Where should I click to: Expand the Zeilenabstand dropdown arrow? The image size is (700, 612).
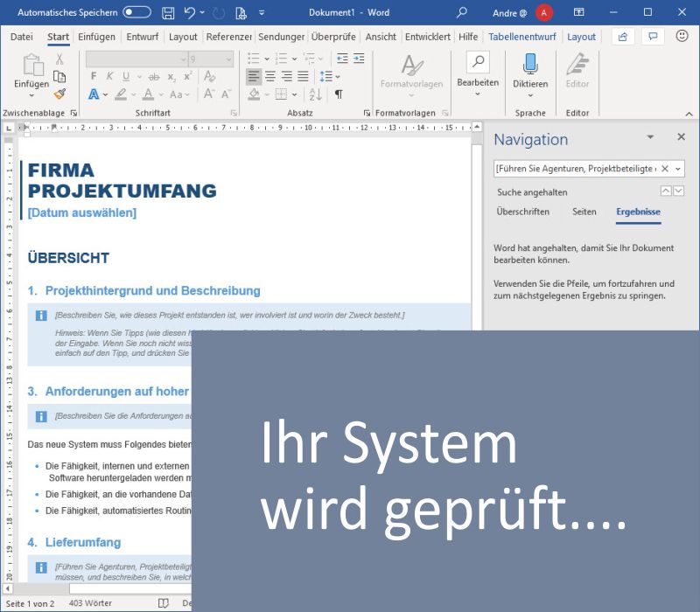[336, 76]
